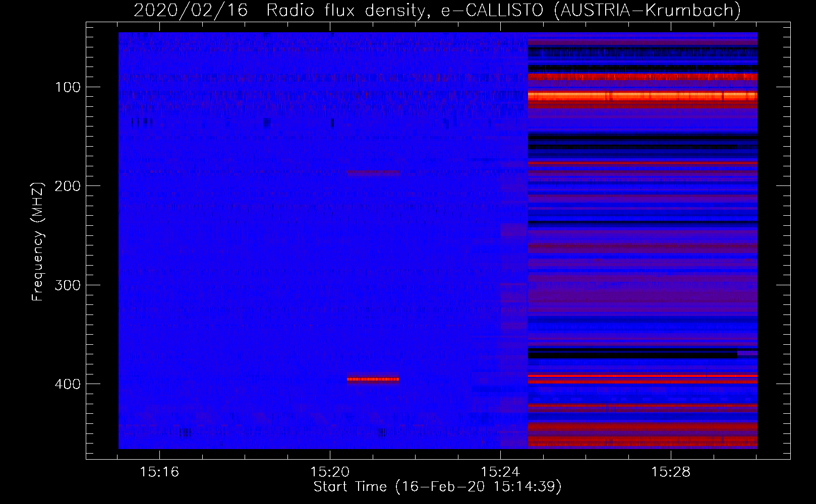Click the 400 frequency tick label

pyautogui.click(x=68, y=384)
